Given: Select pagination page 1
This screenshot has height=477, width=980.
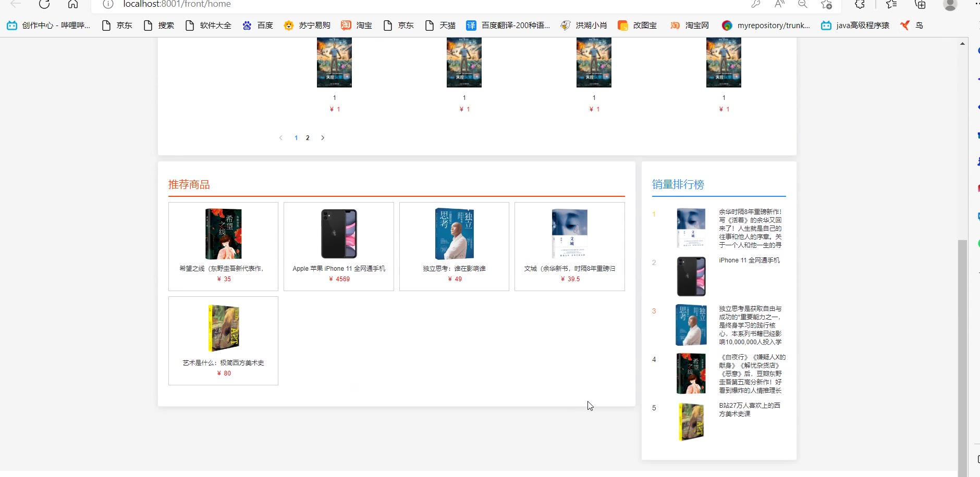Looking at the screenshot, I should coord(296,138).
